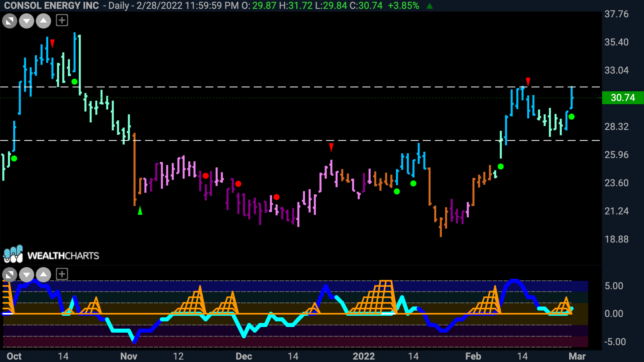Click the 28.32 price axis label
Image resolution: width=644 pixels, height=362 pixels.
coord(616,127)
